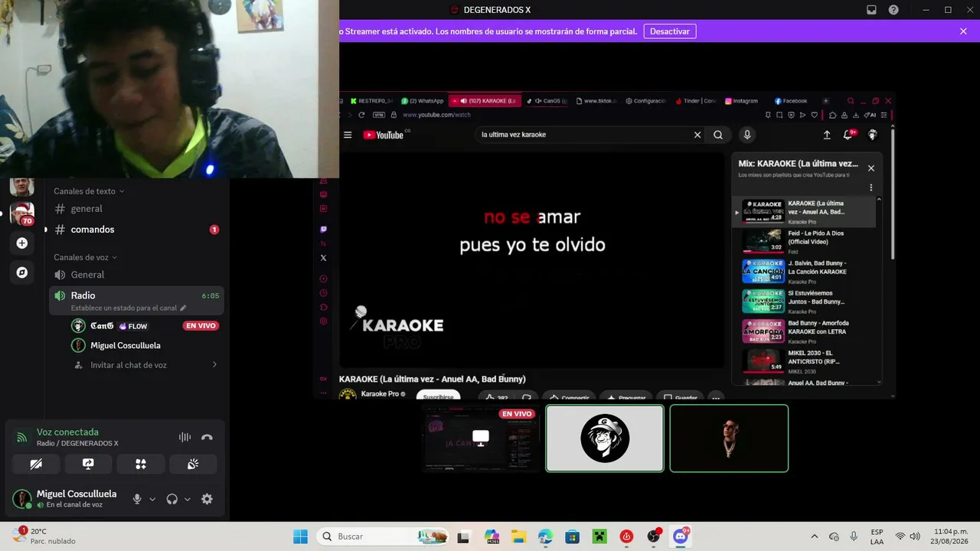Collapse the Canales de texto category
The height and width of the screenshot is (551, 980).
tap(89, 191)
